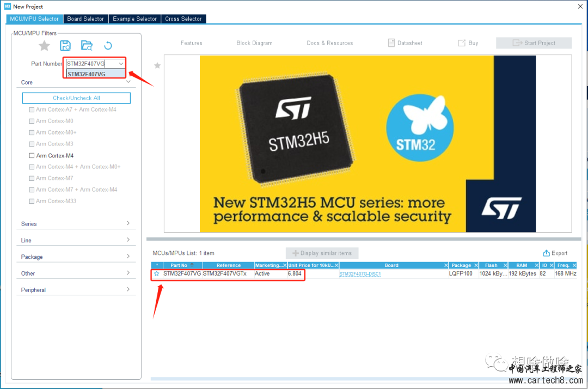Show favorite MCUs with the star filter icon
The height and width of the screenshot is (389, 588).
[44, 46]
